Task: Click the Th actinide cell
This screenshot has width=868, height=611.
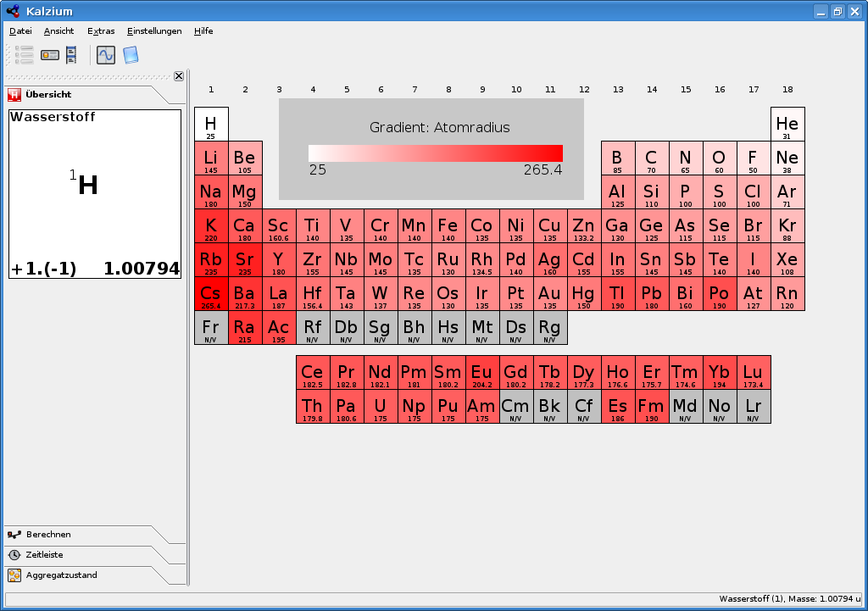Action: coord(313,406)
